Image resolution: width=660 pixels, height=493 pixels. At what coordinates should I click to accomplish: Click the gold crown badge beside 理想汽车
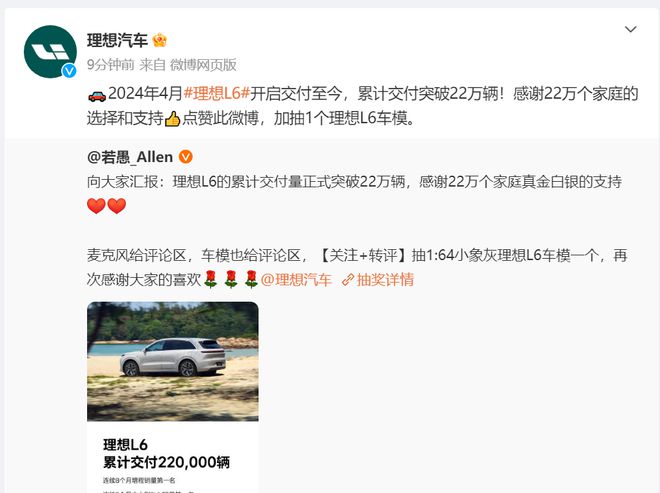coord(160,40)
